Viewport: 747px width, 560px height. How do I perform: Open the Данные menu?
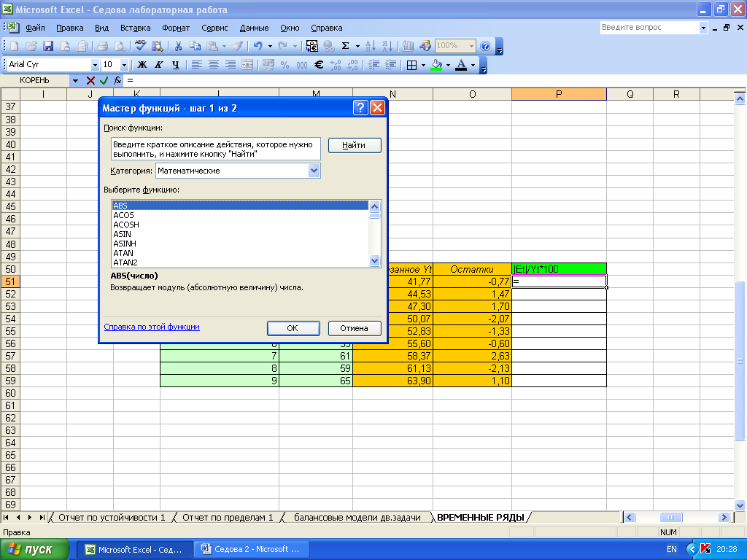pyautogui.click(x=254, y=28)
